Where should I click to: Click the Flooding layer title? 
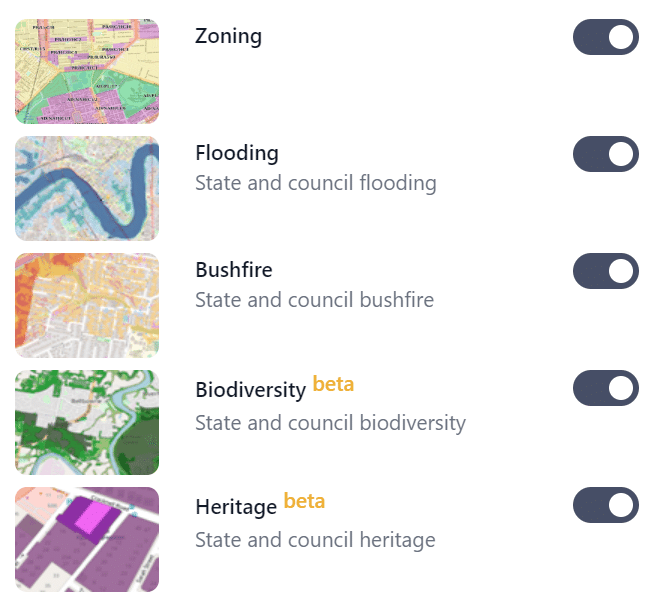237,153
